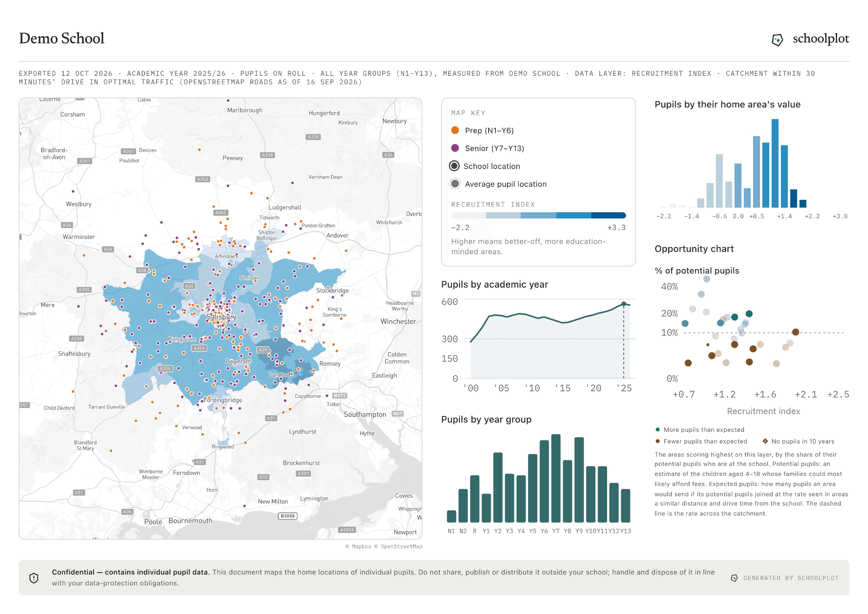Screen dimensions: 868x614
Task: Click the Y13 axis label under year group chart
Action: tap(626, 531)
